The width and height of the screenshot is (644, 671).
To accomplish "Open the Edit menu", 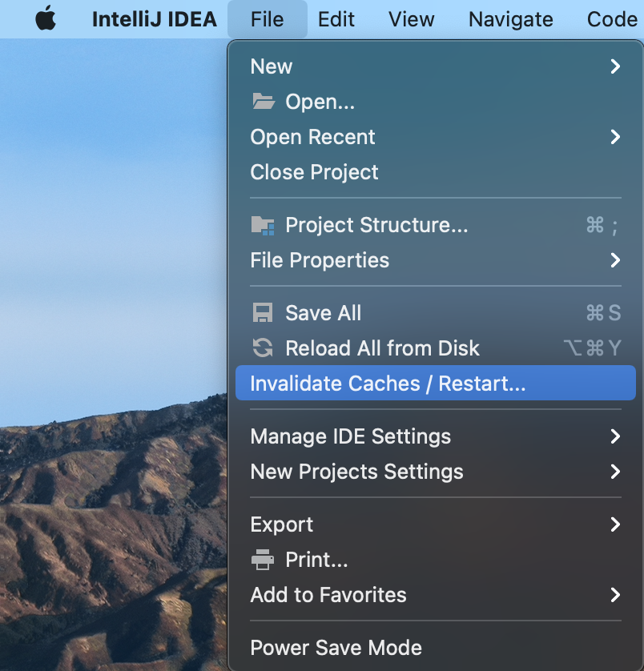I will pos(336,19).
